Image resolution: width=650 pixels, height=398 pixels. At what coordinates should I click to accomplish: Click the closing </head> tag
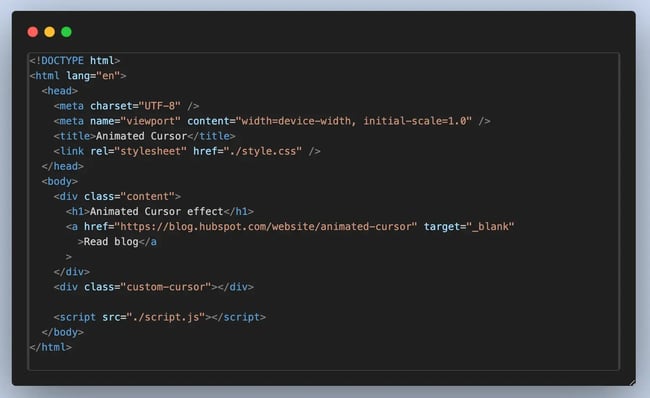(x=63, y=166)
